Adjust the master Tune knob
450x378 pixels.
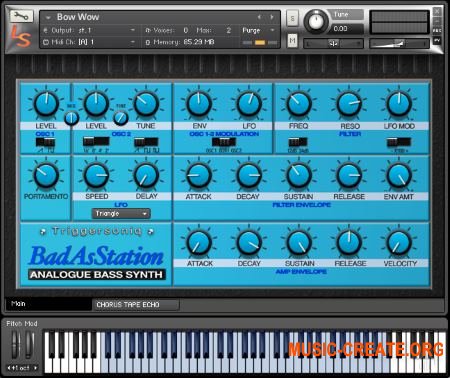pos(316,21)
